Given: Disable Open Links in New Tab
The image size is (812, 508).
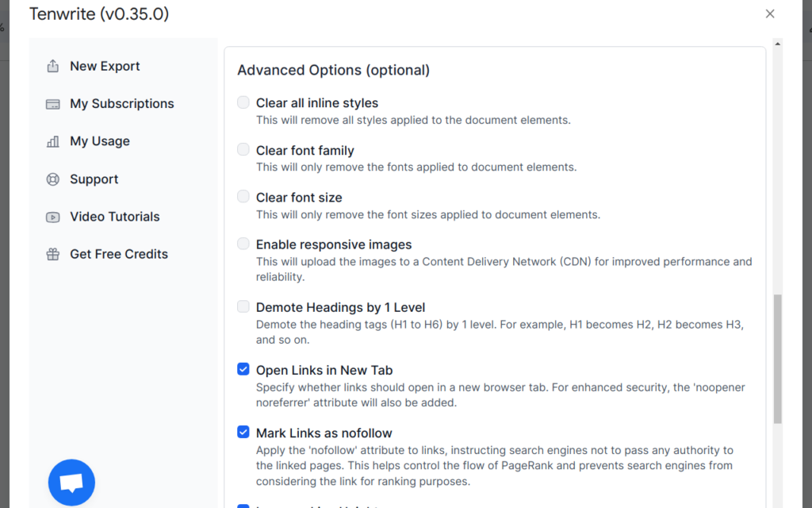Looking at the screenshot, I should pyautogui.click(x=243, y=368).
